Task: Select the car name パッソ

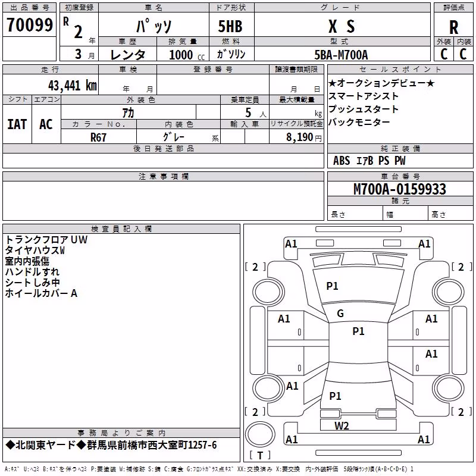Action: pyautogui.click(x=154, y=26)
